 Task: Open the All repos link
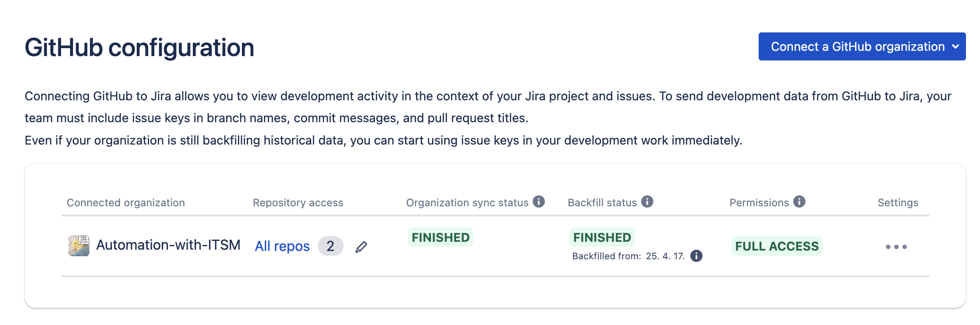(282, 246)
